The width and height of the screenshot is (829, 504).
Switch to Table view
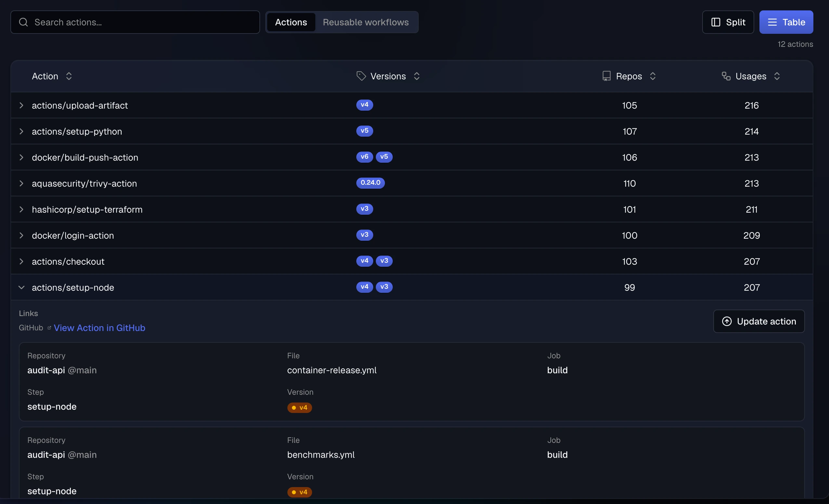[x=786, y=22]
